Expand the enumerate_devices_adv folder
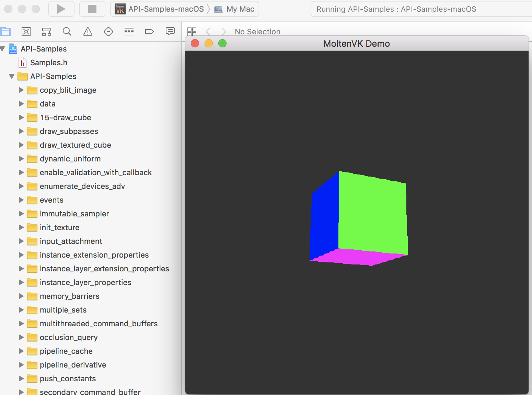This screenshot has height=395, width=532. [21, 186]
